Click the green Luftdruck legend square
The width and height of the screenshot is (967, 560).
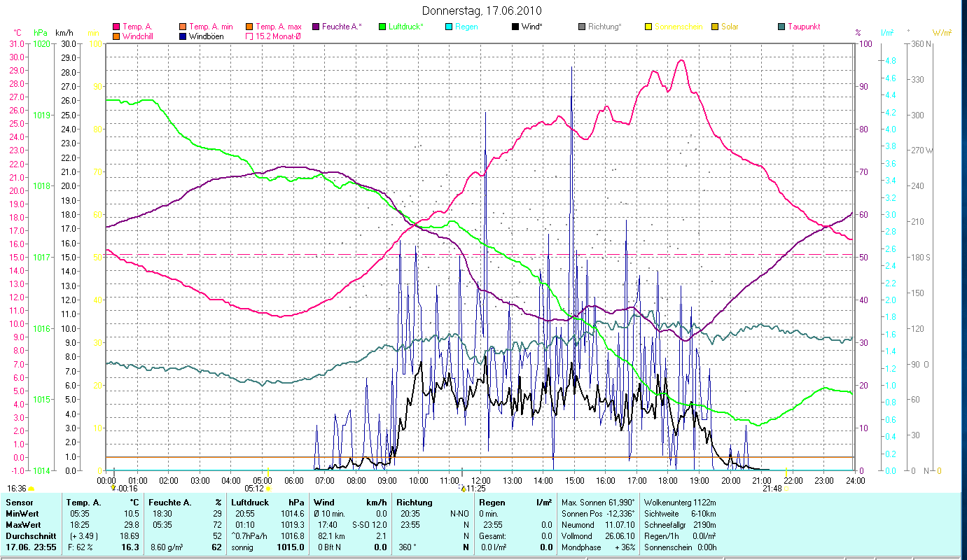click(382, 27)
